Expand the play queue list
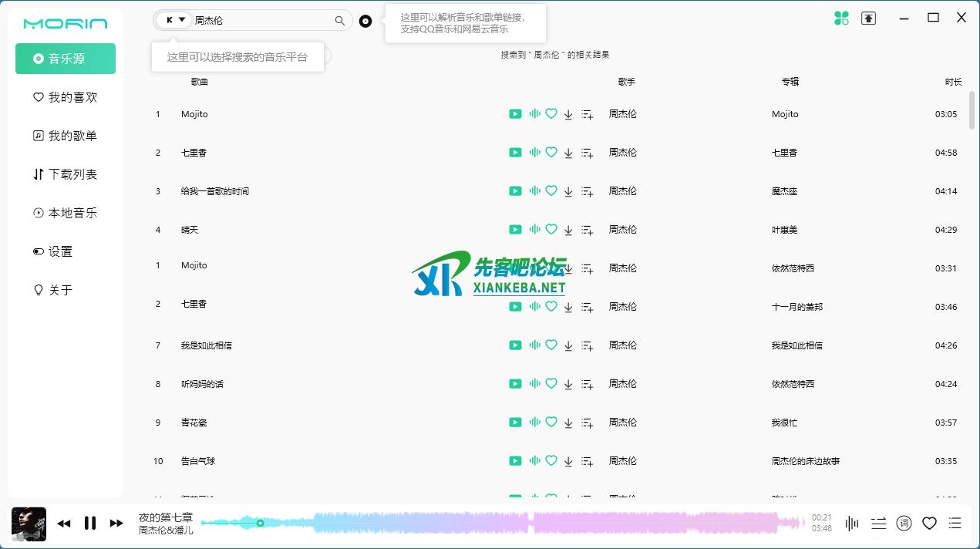 [x=955, y=524]
